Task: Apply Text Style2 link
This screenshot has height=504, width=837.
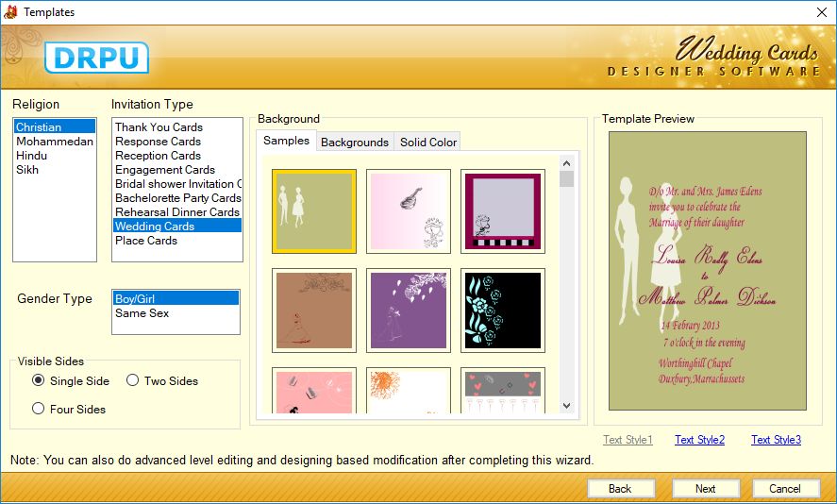Action: tap(700, 440)
